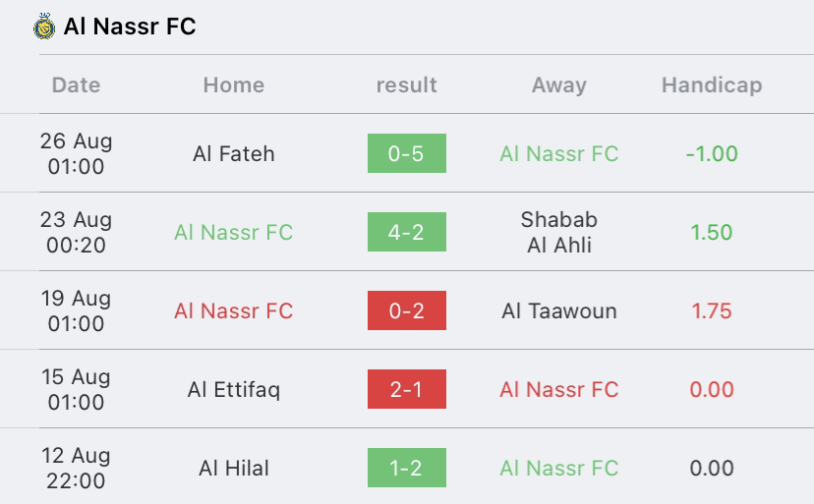The image size is (814, 504).
Task: Open the 4-2 match score badge
Action: coord(406,232)
